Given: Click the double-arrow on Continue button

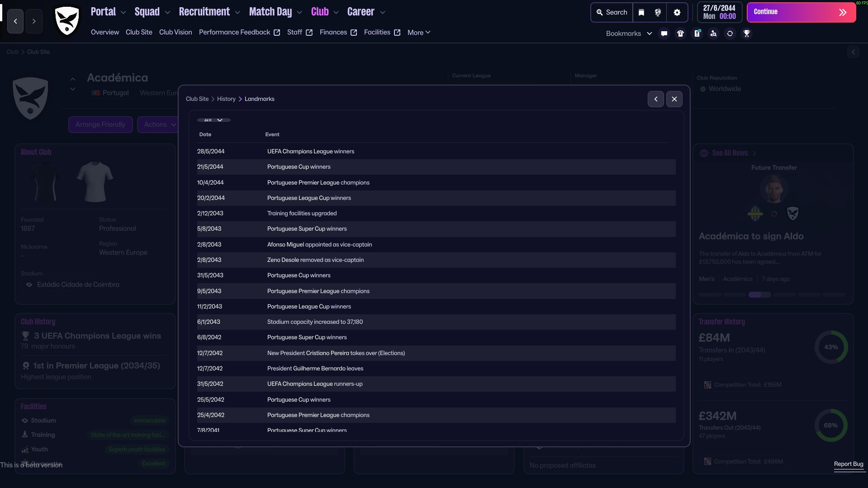Looking at the screenshot, I should coord(843,13).
